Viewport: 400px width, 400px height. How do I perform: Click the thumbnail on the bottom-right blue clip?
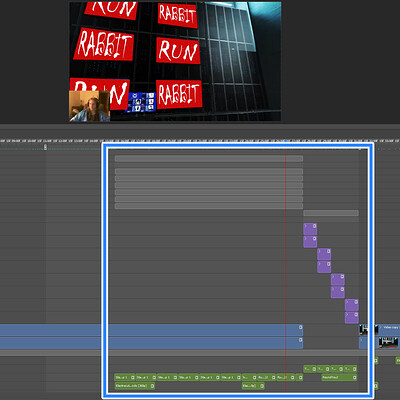(388, 342)
